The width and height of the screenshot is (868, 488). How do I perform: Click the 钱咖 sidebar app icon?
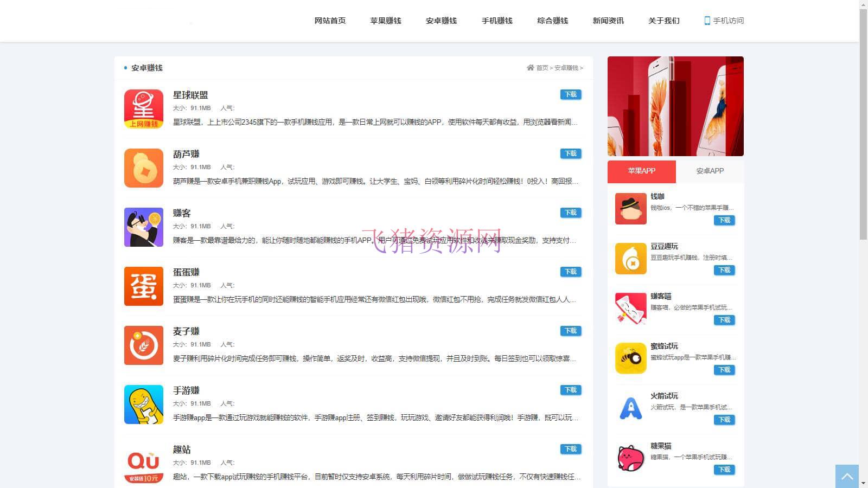coord(630,209)
